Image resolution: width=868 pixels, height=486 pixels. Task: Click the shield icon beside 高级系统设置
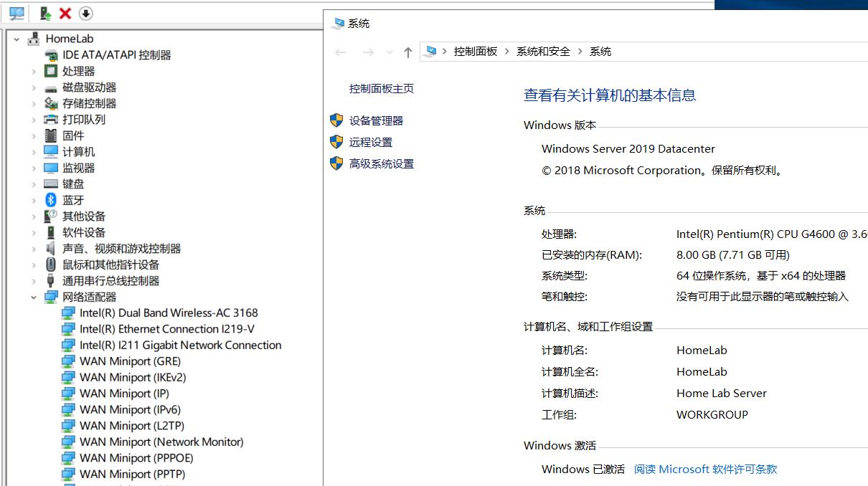click(x=336, y=163)
